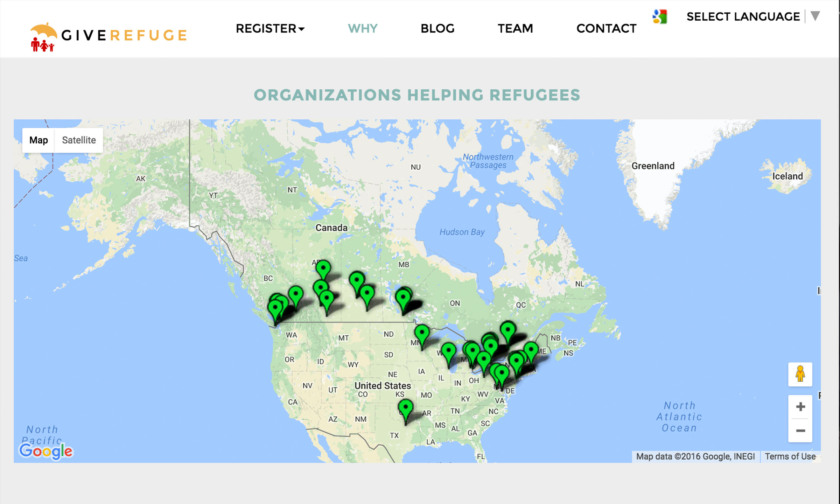
Task: Open the Register dropdown menu
Action: point(270,28)
